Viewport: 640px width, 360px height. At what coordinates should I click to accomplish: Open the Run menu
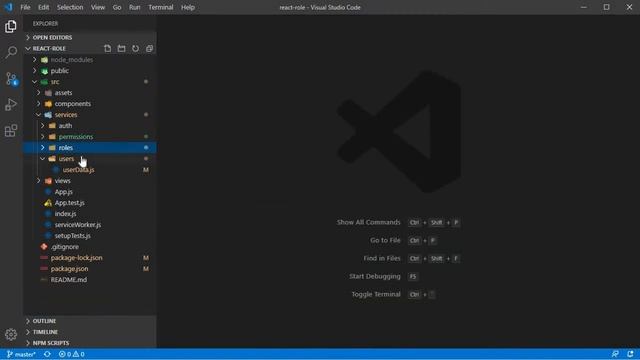134,7
